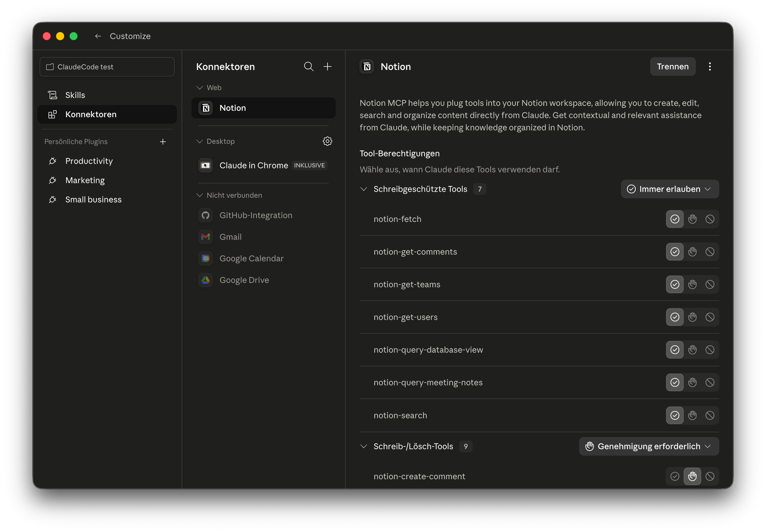This screenshot has width=766, height=532.
Task: Select the Notion connector in the list
Action: click(264, 108)
